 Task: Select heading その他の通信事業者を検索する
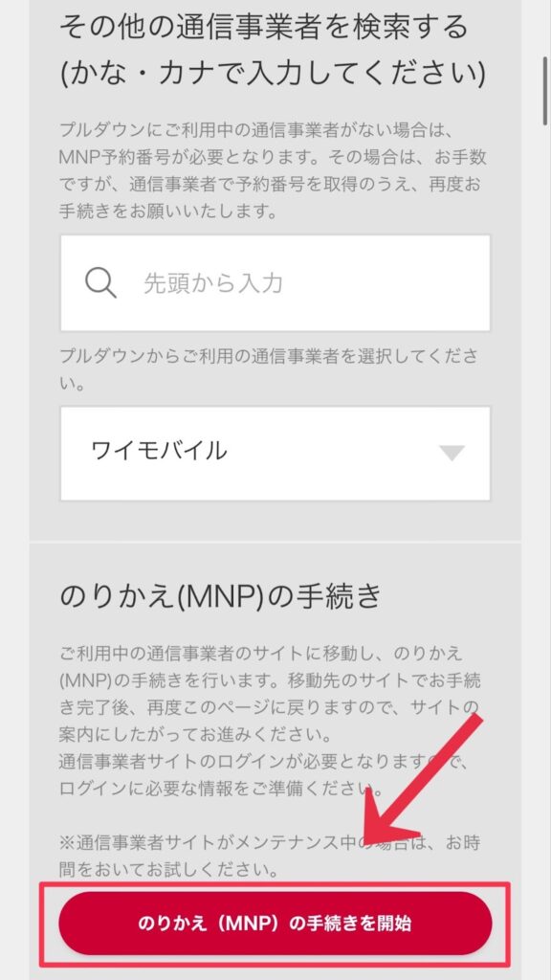point(264,28)
